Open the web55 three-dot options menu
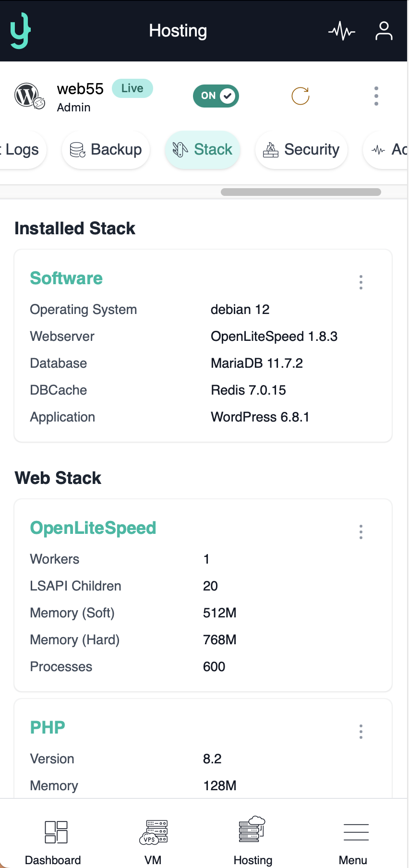This screenshot has height=868, width=409. 376,96
